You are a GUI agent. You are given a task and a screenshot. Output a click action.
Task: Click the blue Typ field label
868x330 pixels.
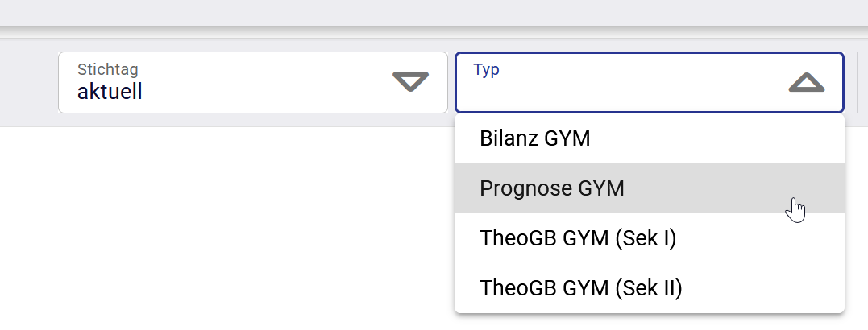click(x=486, y=69)
